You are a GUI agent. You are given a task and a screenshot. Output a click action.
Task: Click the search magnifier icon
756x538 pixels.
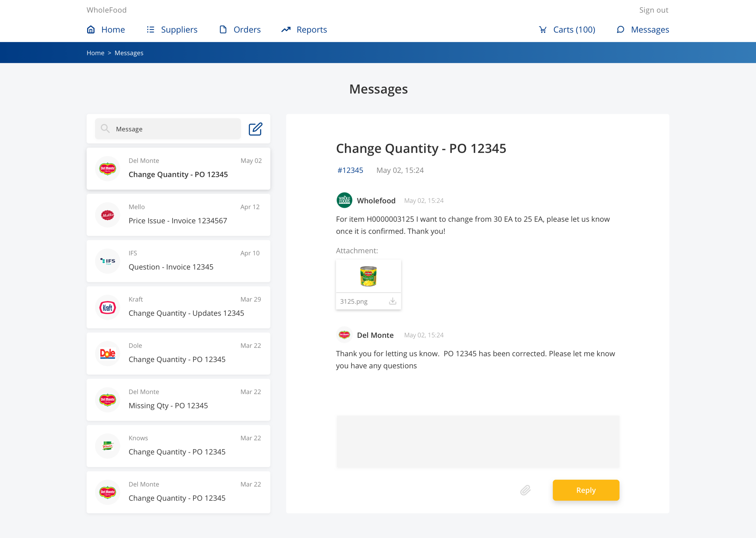click(105, 129)
